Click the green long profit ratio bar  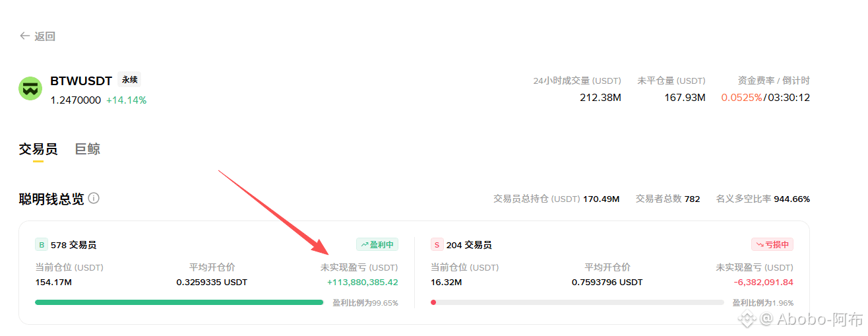pyautogui.click(x=179, y=302)
